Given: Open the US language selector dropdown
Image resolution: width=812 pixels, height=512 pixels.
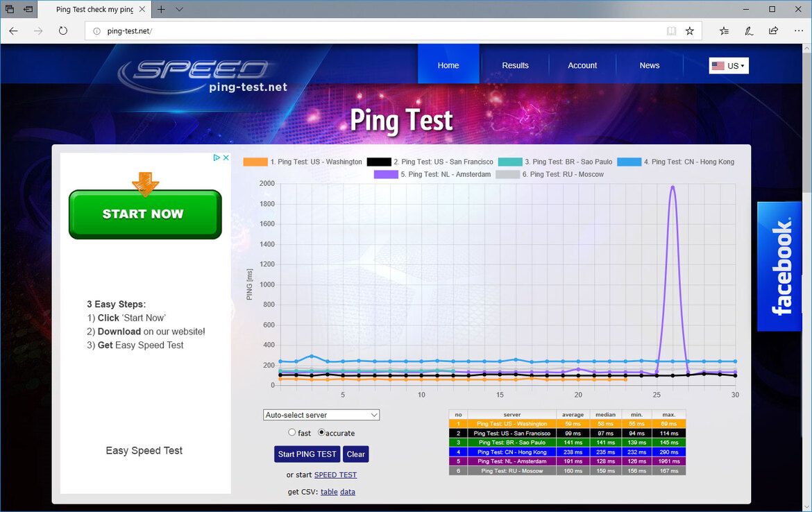Looking at the screenshot, I should (x=729, y=66).
